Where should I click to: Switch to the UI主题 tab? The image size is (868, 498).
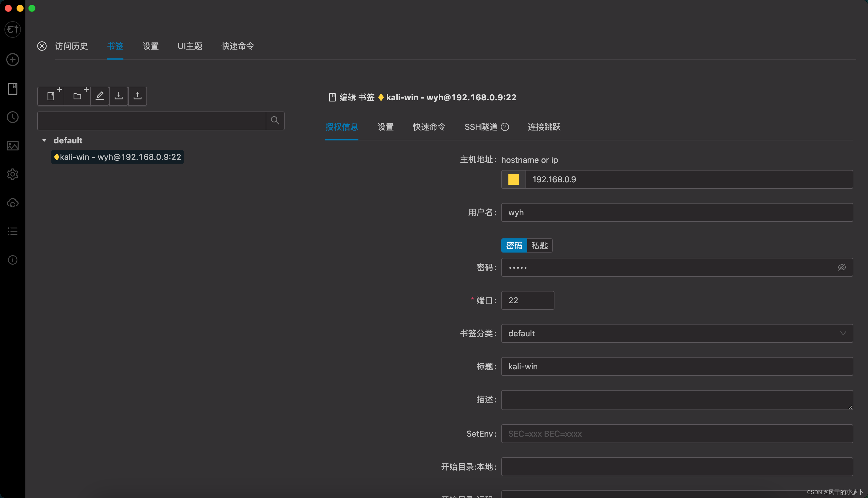190,46
